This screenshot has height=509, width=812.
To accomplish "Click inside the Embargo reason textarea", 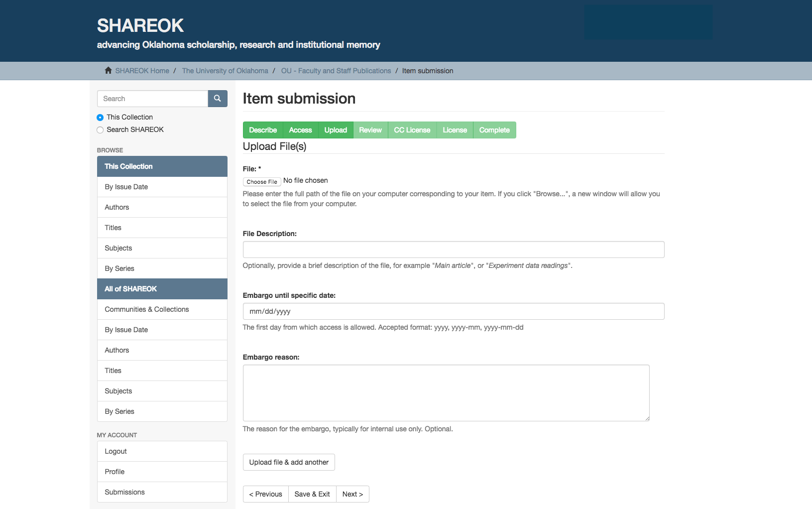I will coord(446,393).
